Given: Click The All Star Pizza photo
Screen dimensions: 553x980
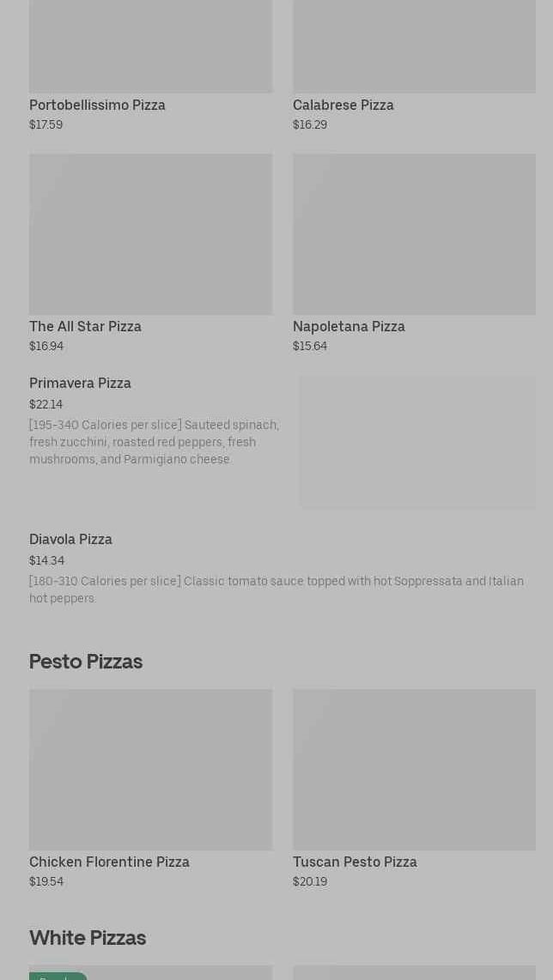Looking at the screenshot, I should click(x=150, y=233).
